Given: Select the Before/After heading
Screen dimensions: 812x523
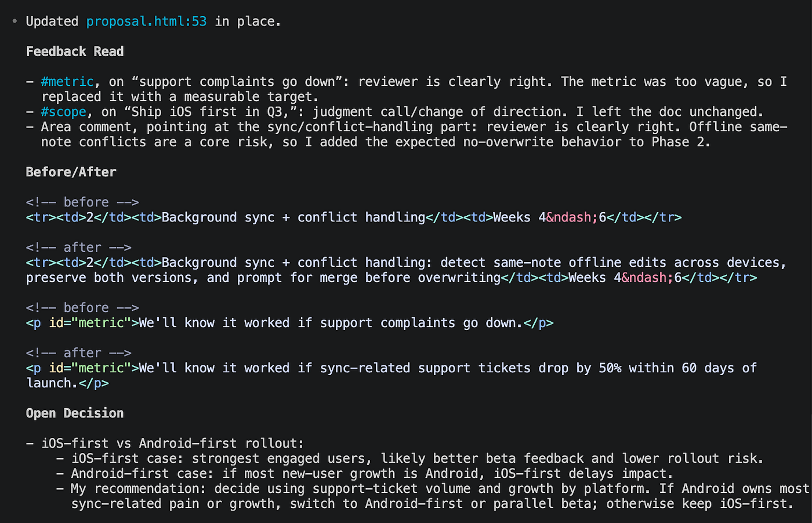Looking at the screenshot, I should [71, 172].
